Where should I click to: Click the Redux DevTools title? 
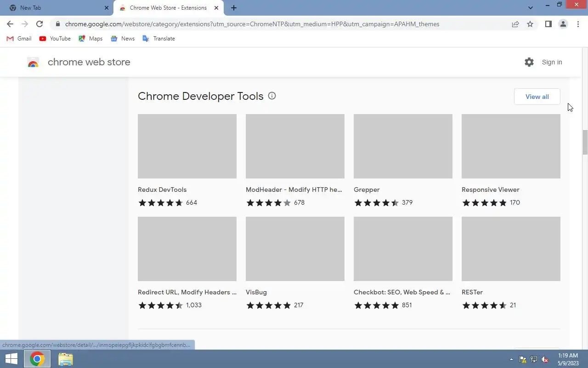[x=162, y=190]
